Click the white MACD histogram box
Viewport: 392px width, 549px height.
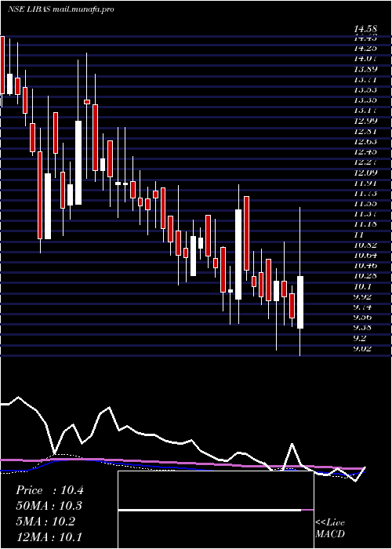216,510
